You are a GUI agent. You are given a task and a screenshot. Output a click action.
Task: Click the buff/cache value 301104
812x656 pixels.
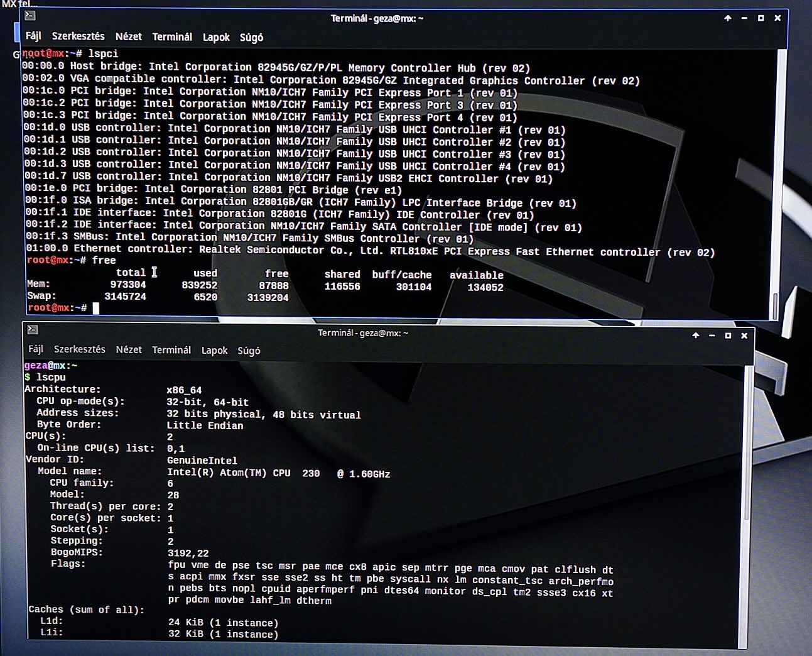pos(414,287)
